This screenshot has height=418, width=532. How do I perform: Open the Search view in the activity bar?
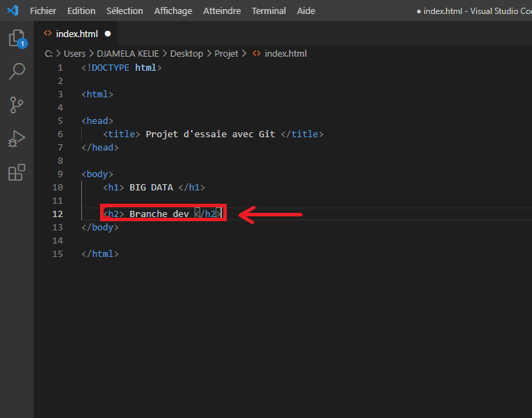[x=17, y=71]
